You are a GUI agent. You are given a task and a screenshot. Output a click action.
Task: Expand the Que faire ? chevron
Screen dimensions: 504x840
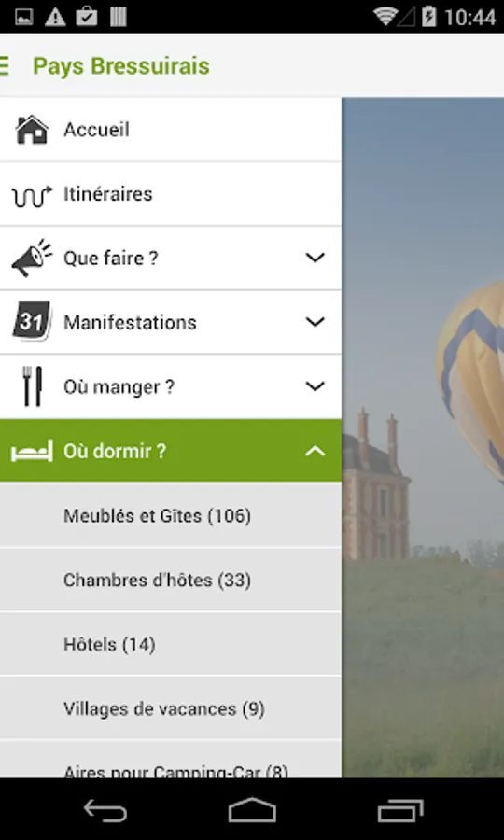click(x=315, y=258)
